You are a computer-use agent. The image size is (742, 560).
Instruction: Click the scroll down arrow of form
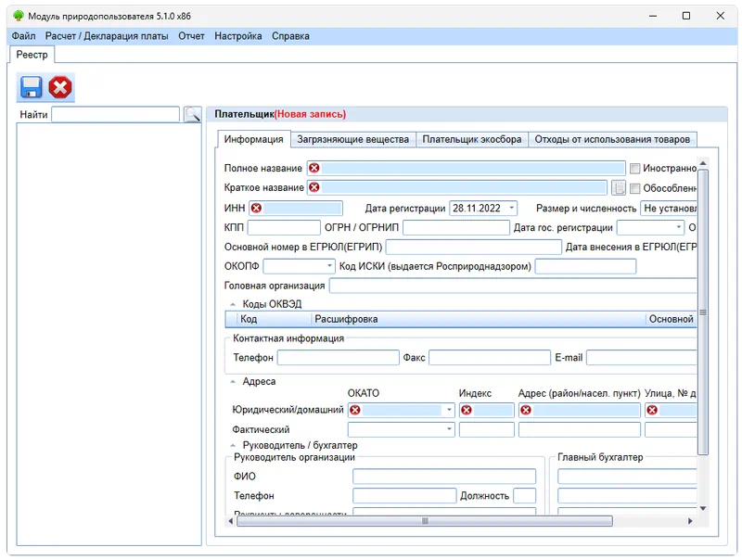pyautogui.click(x=703, y=508)
